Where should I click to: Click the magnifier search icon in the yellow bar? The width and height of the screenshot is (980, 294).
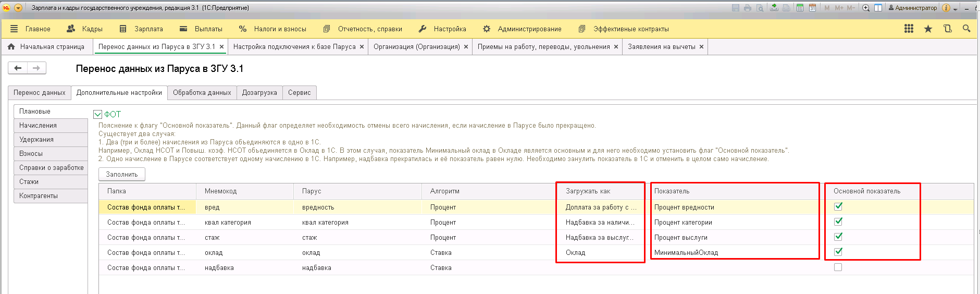point(966,29)
